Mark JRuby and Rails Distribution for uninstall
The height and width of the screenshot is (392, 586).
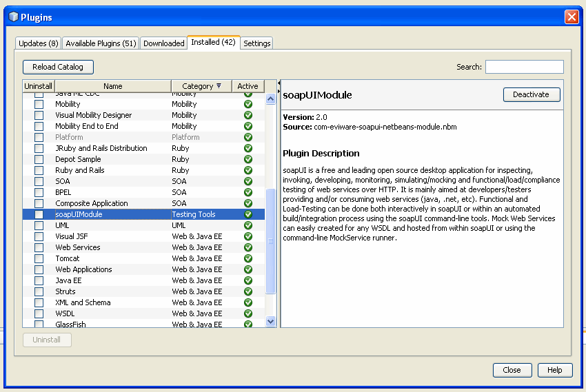(x=39, y=148)
